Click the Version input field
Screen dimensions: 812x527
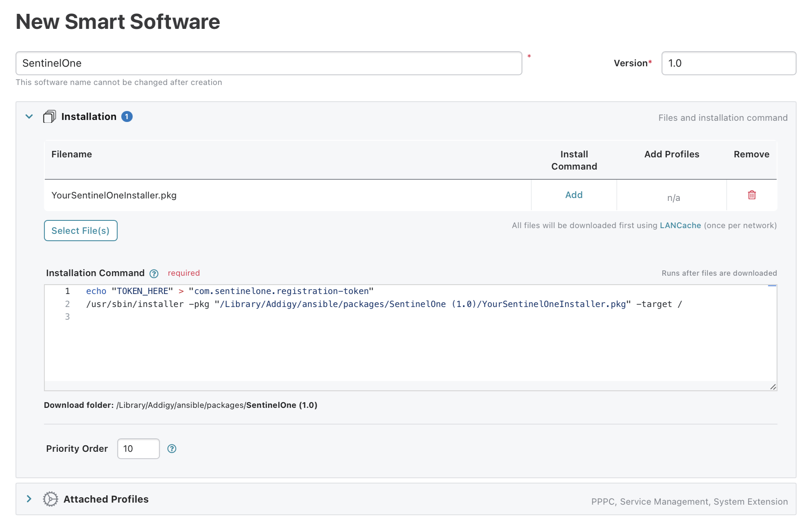pos(728,63)
